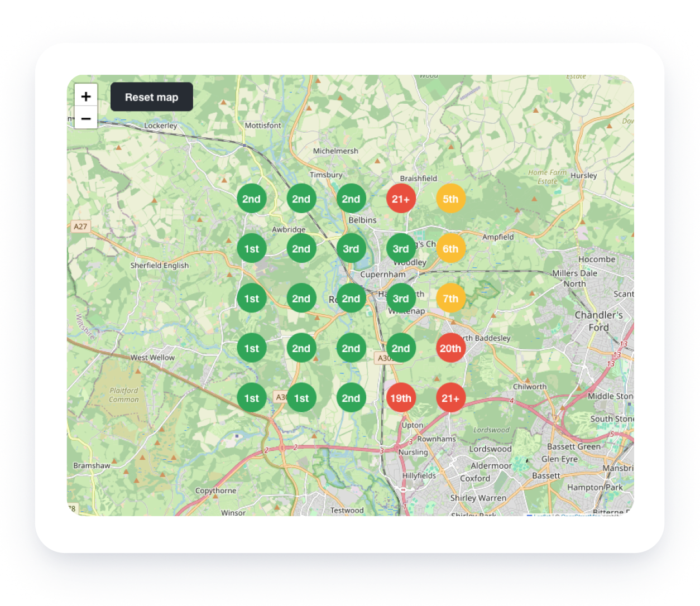The width and height of the screenshot is (700, 606).
Task: Select the topmost 1st rank marker
Action: tap(252, 249)
